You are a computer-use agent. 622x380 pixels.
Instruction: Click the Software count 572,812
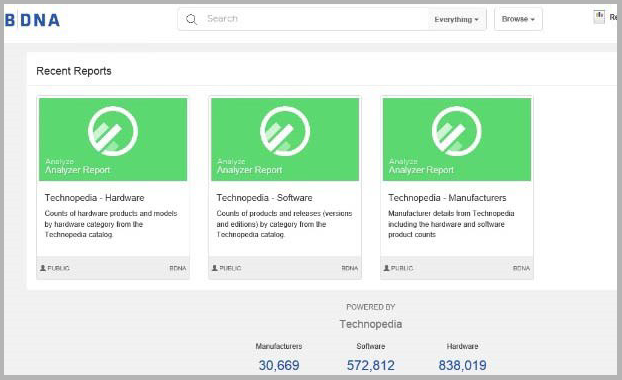[371, 365]
